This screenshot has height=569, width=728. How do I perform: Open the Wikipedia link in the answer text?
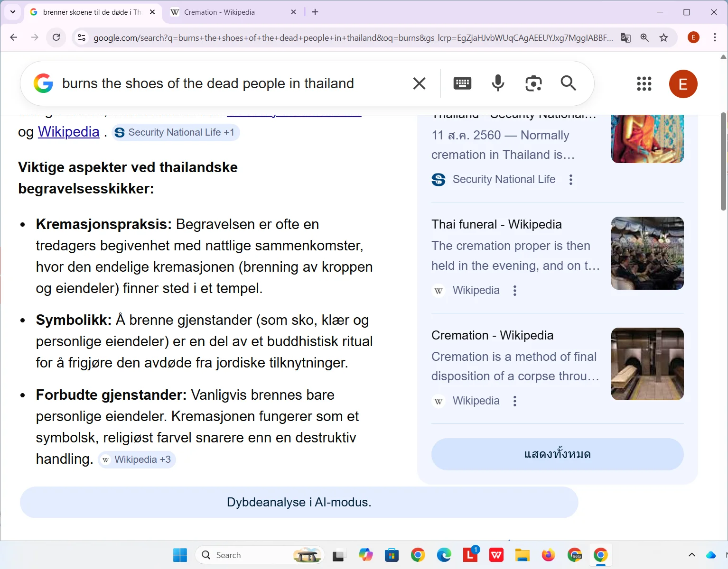pyautogui.click(x=68, y=132)
